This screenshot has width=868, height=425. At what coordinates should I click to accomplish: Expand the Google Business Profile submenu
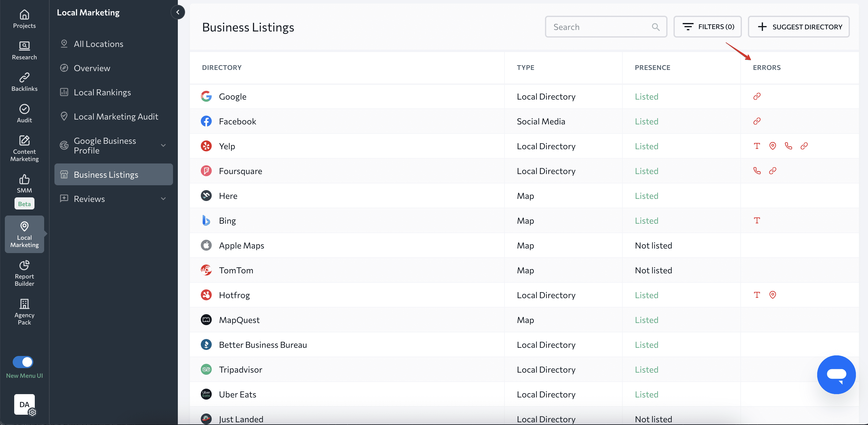pos(163,145)
